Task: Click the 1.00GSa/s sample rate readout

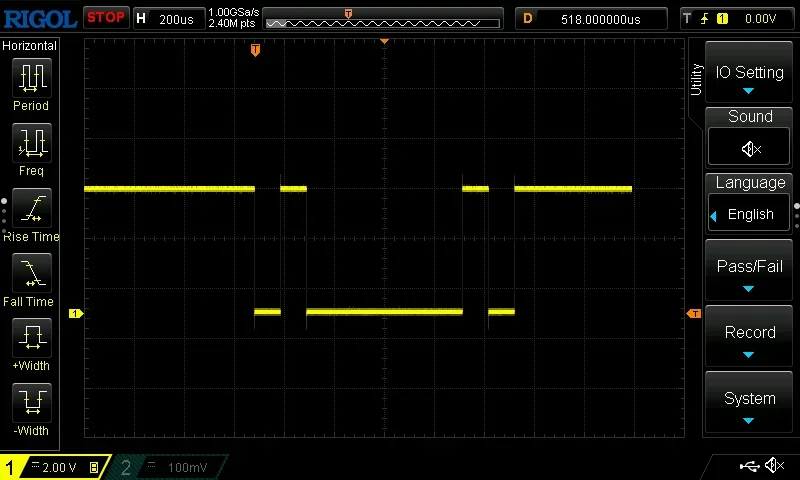Action: 234,12
